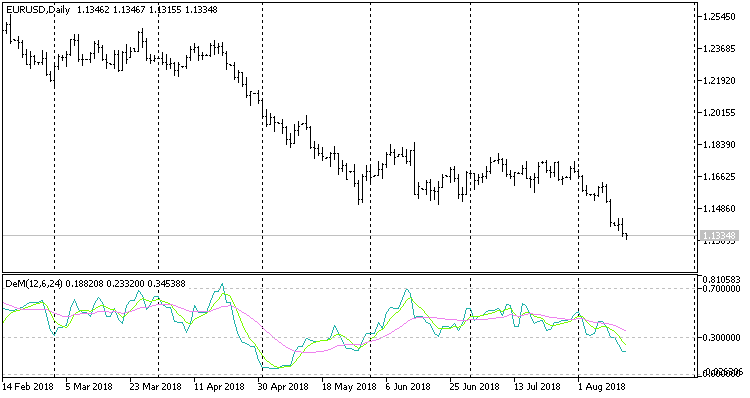Select the 30 Apr 2018 date label

tap(283, 387)
